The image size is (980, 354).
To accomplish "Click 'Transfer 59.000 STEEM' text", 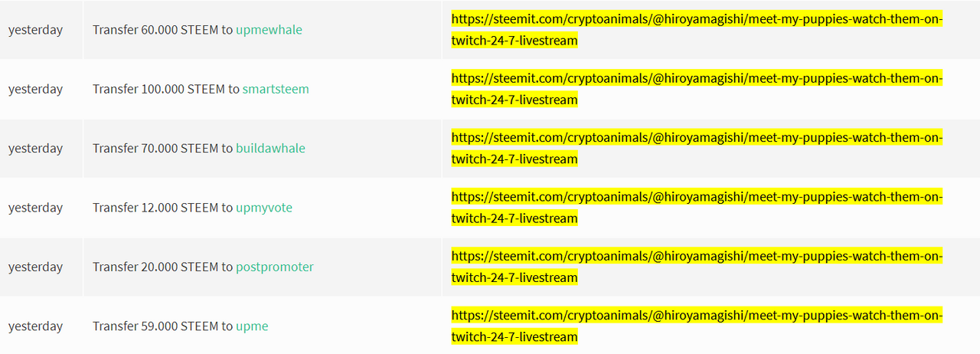I will [x=155, y=326].
